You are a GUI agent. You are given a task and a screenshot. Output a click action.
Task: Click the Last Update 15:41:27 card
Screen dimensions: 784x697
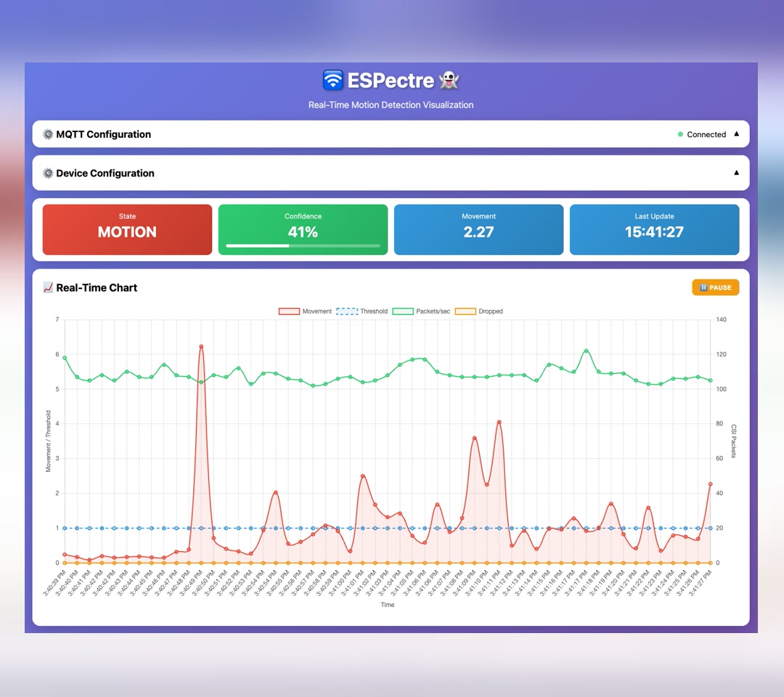point(654,229)
